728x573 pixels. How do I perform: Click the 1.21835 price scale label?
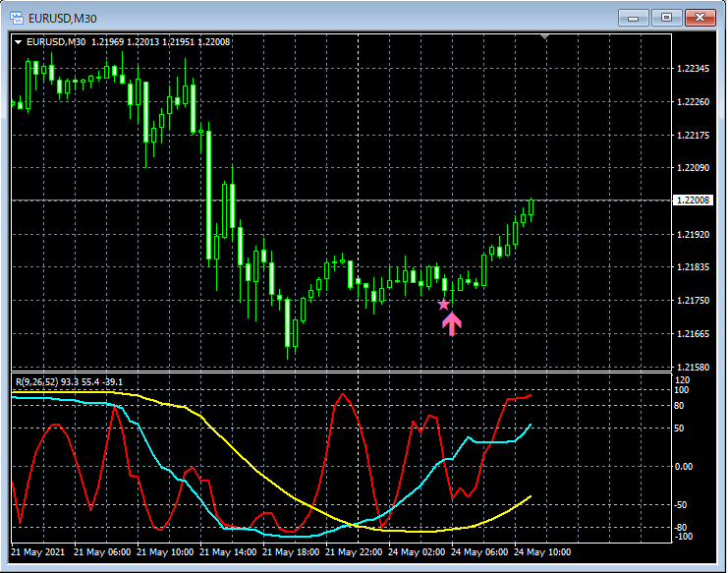coord(693,267)
